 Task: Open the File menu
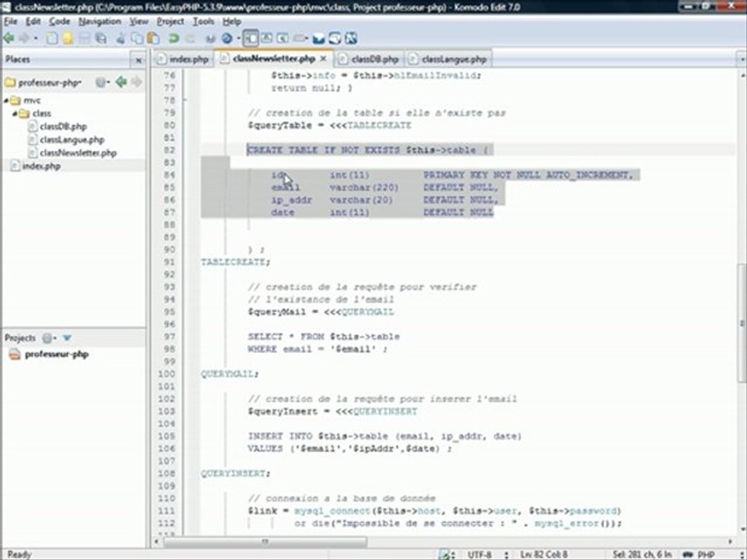coord(10,22)
